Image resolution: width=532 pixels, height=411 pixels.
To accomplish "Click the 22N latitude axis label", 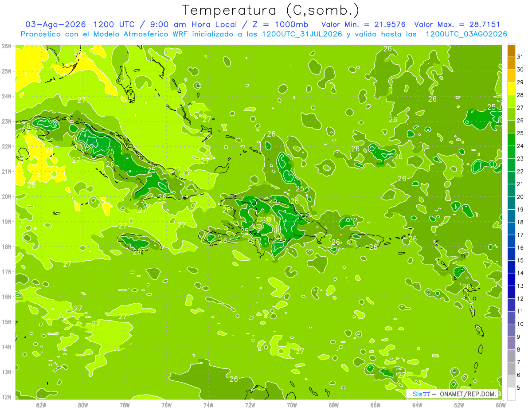I will 7,146.
